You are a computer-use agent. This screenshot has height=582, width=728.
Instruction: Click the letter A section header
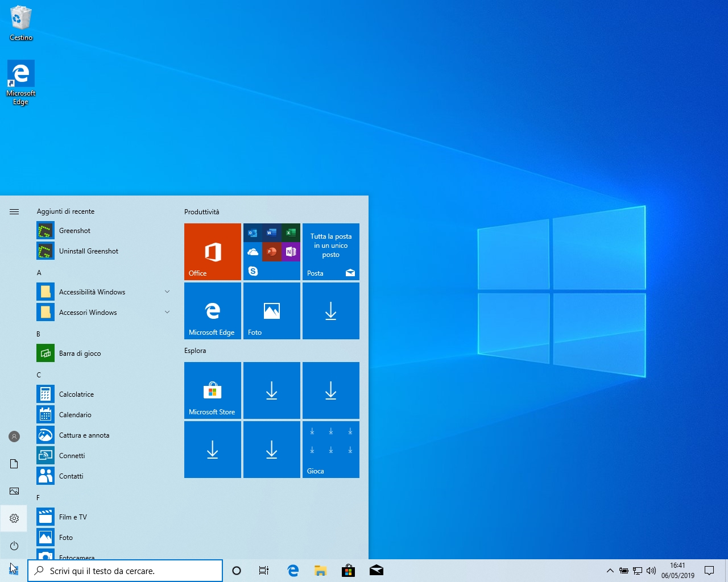click(x=39, y=273)
